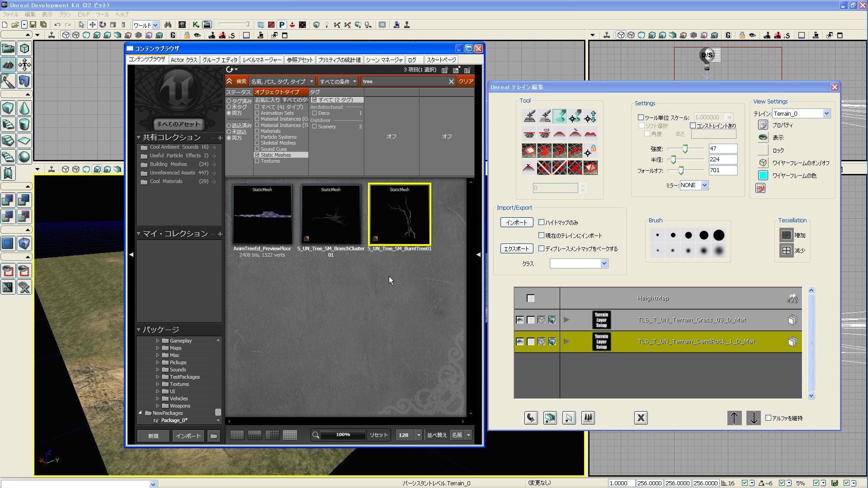
Task: Click Tessellation increase grid icon
Action: [786, 235]
